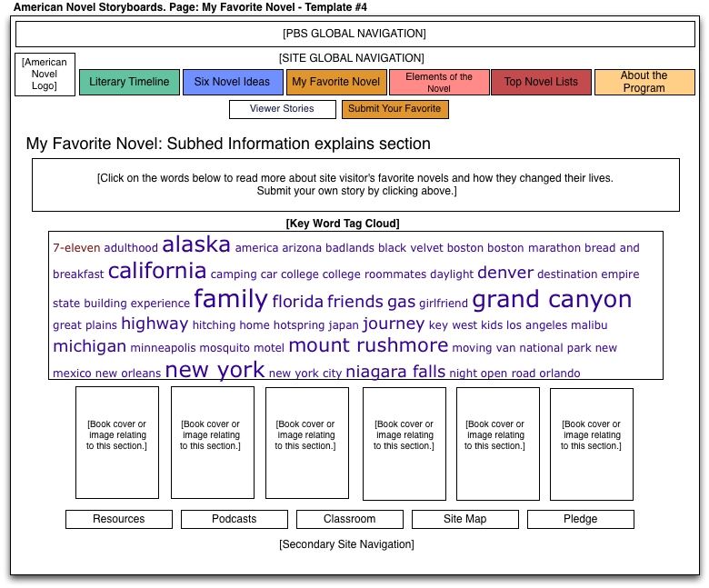
Task: Open the 'mount rushmore' tag link
Action: [x=368, y=345]
